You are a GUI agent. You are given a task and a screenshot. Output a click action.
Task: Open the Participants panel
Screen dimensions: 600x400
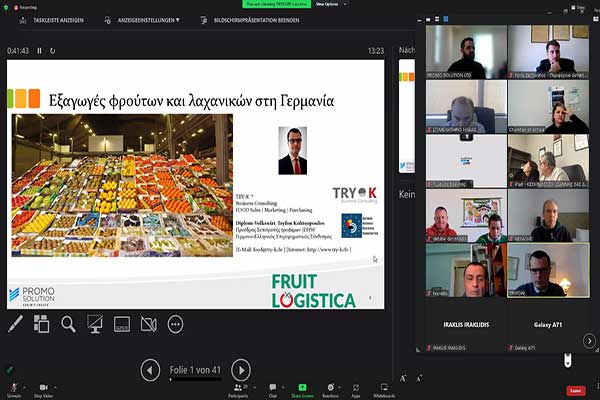click(x=240, y=389)
